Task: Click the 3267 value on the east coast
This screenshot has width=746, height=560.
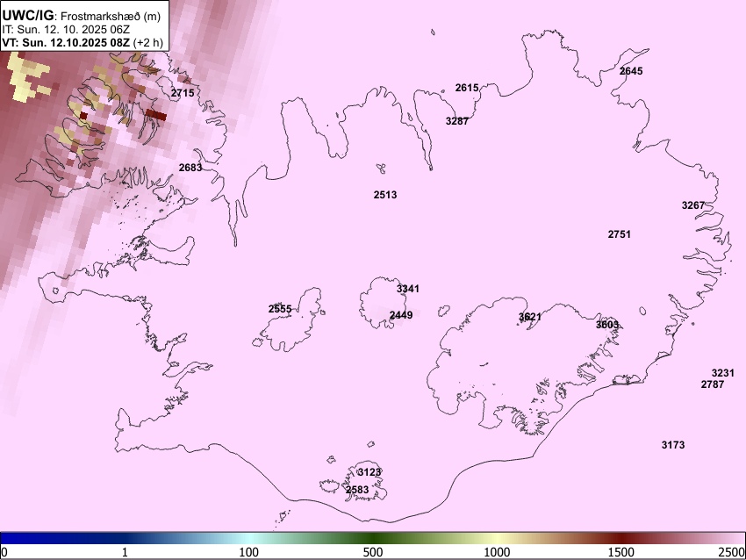Action: click(x=693, y=205)
